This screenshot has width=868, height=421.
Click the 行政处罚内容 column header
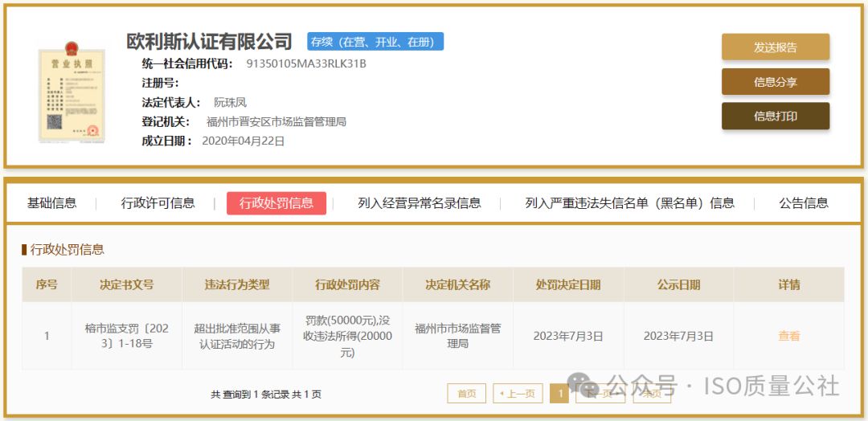tap(347, 285)
